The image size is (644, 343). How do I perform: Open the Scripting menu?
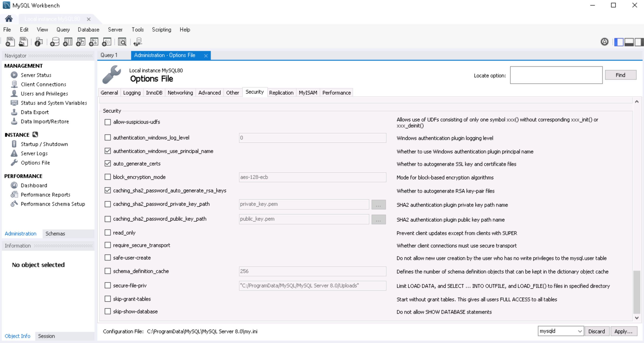pyautogui.click(x=161, y=29)
